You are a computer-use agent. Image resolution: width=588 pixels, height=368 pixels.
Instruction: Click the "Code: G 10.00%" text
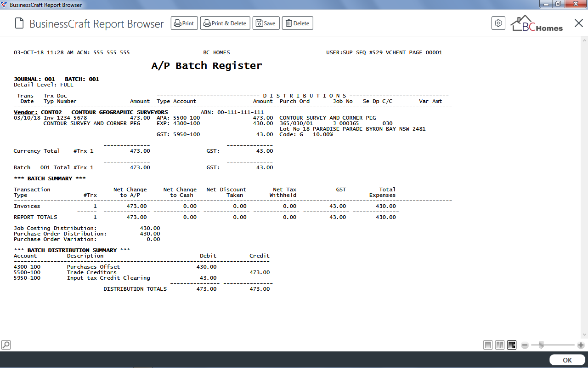point(306,134)
